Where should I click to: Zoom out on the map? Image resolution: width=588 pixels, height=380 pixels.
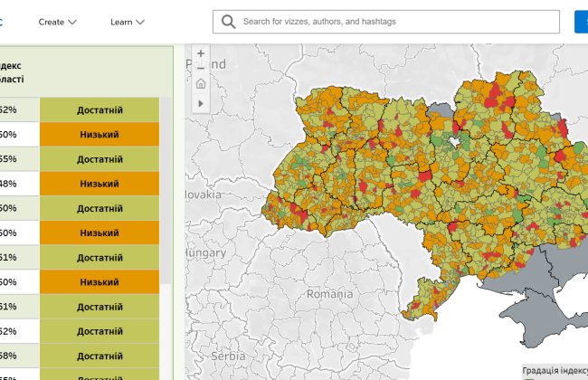tap(201, 68)
